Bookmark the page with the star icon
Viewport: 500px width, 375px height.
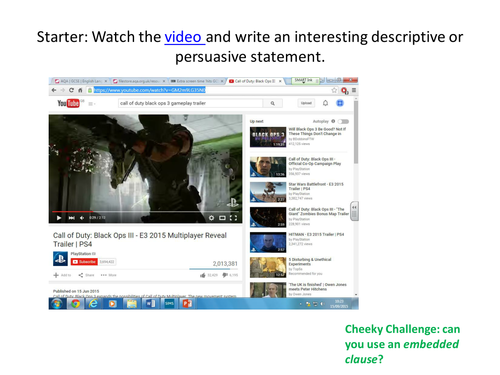[334, 90]
